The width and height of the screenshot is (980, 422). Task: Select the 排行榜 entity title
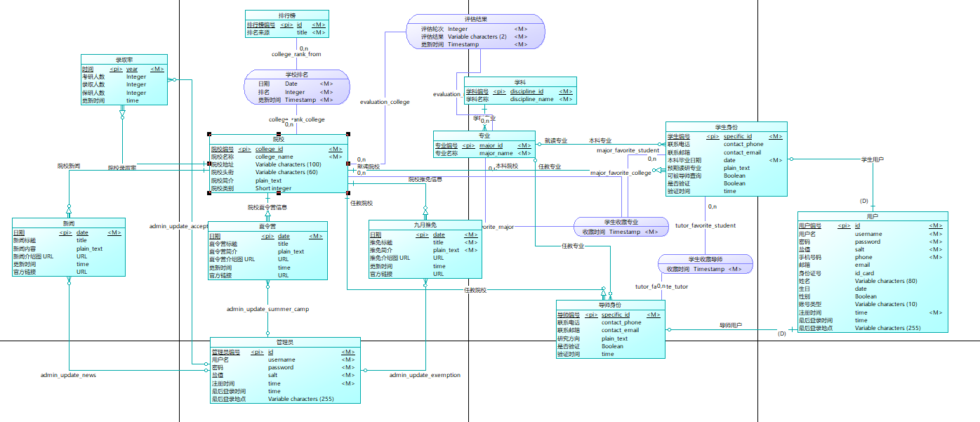tap(286, 14)
